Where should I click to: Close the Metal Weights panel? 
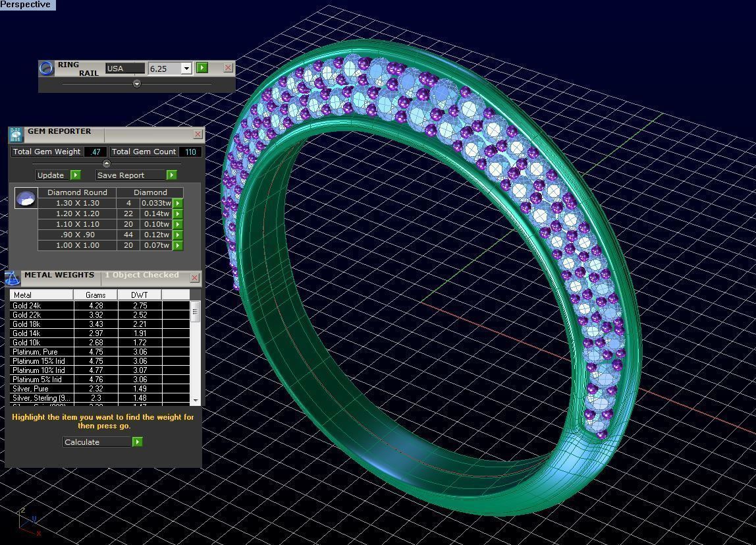194,277
